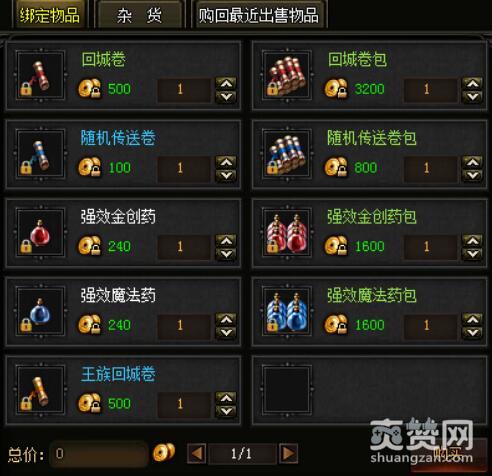Select the 强效魔法药 blue potion icon
Viewport: 492px width, 476px height.
pyautogui.click(x=41, y=311)
